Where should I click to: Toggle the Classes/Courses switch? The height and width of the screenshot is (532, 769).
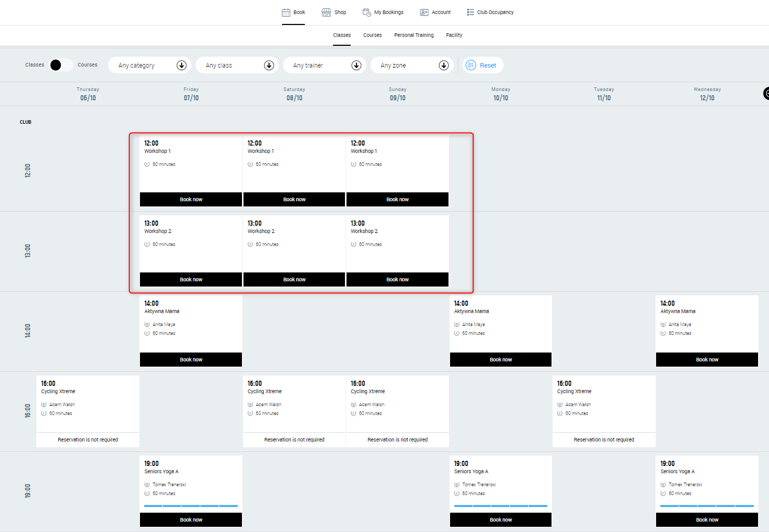[x=61, y=65]
